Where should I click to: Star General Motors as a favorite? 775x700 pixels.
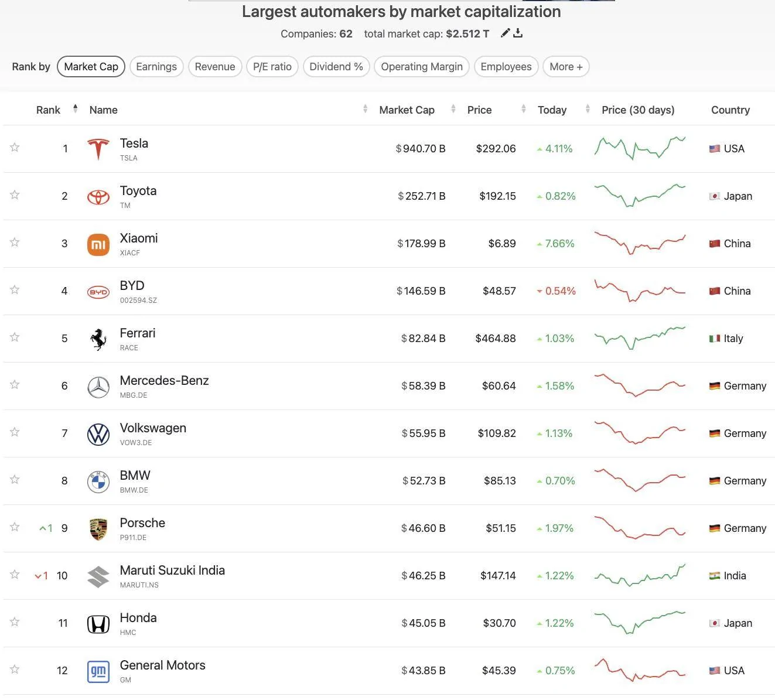[x=15, y=670]
